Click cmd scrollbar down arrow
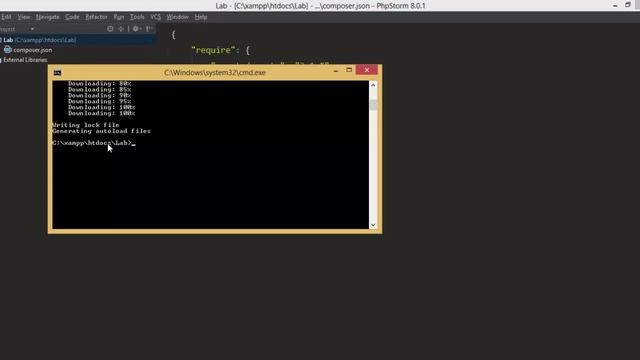Viewport: 640px width, 360px height. click(373, 225)
